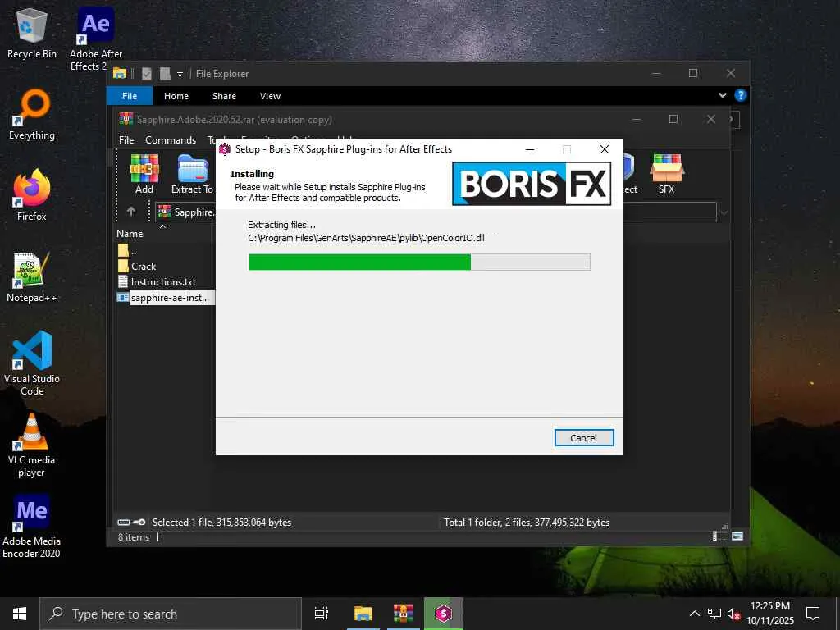Click the Boris FX logo in setup

pos(532,184)
